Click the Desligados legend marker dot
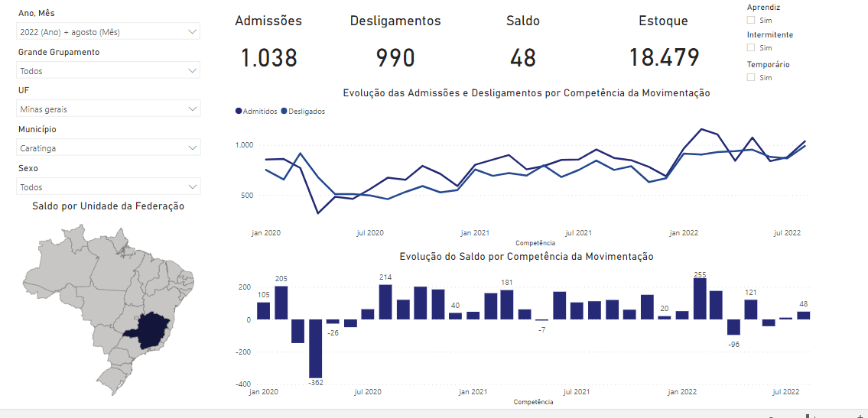Screen dimensions: 868x418 (284, 112)
